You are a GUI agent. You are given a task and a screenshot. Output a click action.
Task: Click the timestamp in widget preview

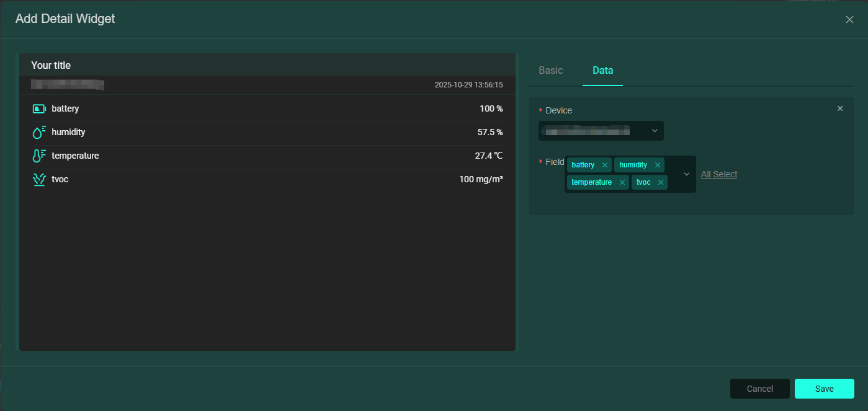pyautogui.click(x=468, y=85)
